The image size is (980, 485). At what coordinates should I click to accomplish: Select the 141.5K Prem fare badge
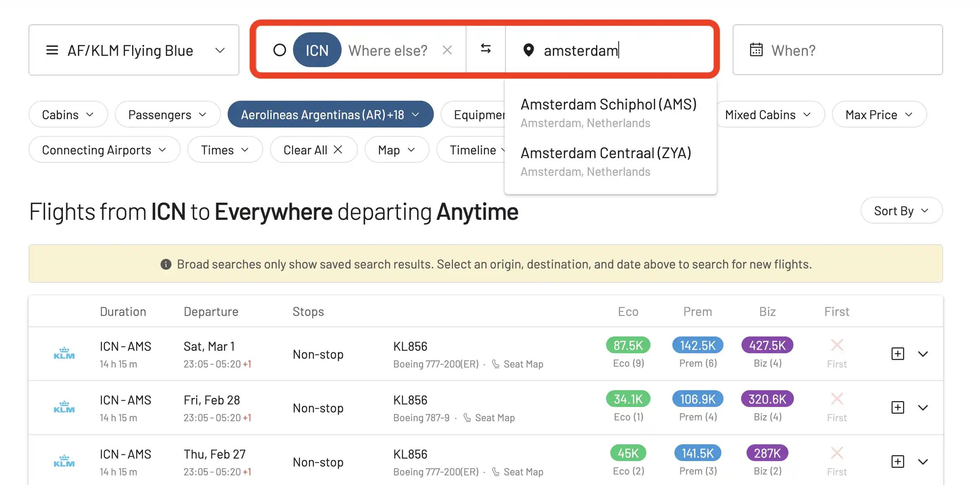(697, 453)
